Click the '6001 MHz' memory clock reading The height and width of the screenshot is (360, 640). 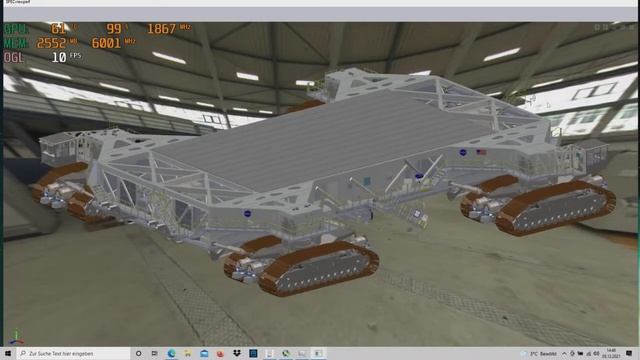pyautogui.click(x=113, y=43)
